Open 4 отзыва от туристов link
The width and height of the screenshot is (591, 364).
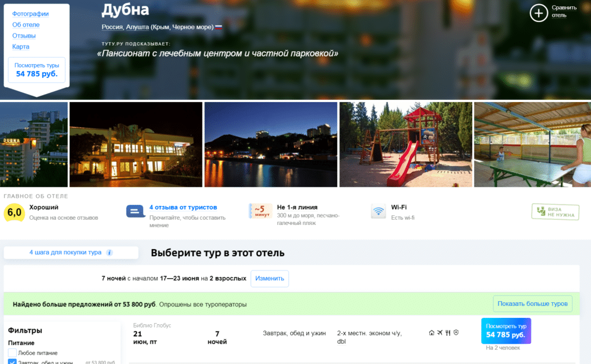pyautogui.click(x=183, y=207)
